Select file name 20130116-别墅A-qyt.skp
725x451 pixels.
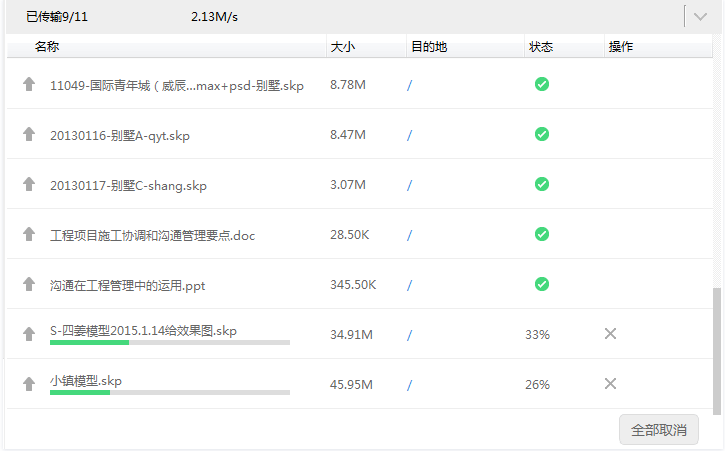click(120, 136)
